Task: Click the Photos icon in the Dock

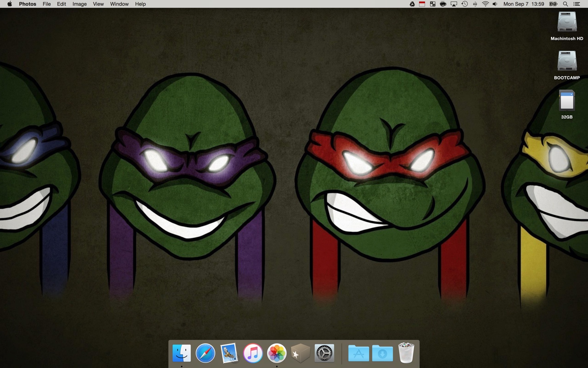Action: (x=277, y=353)
